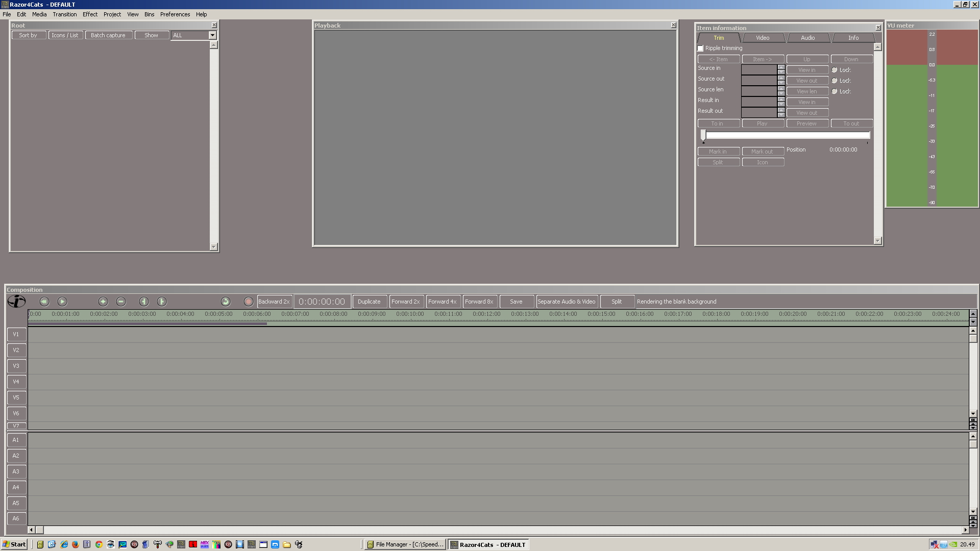Click Result out spinner down arrow
Image resolution: width=980 pixels, height=551 pixels.
tap(781, 115)
